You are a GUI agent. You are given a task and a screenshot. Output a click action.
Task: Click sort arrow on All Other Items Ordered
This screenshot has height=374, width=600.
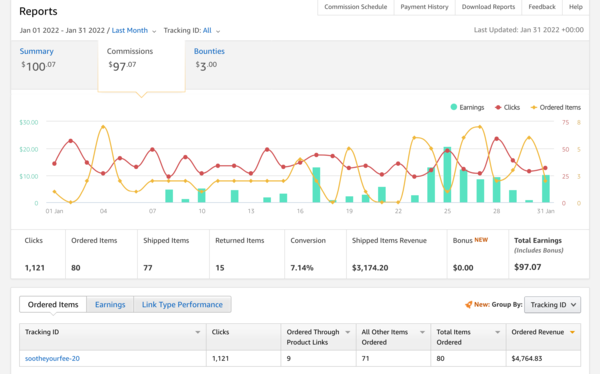tap(422, 332)
